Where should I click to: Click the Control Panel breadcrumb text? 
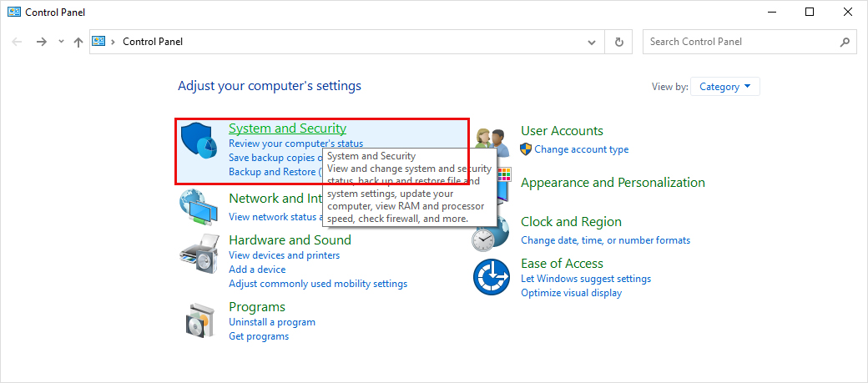point(153,42)
